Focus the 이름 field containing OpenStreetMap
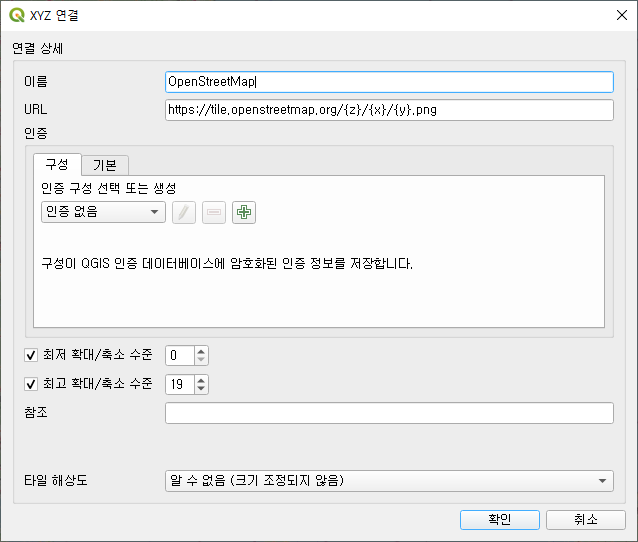This screenshot has height=542, width=638. tap(389, 82)
